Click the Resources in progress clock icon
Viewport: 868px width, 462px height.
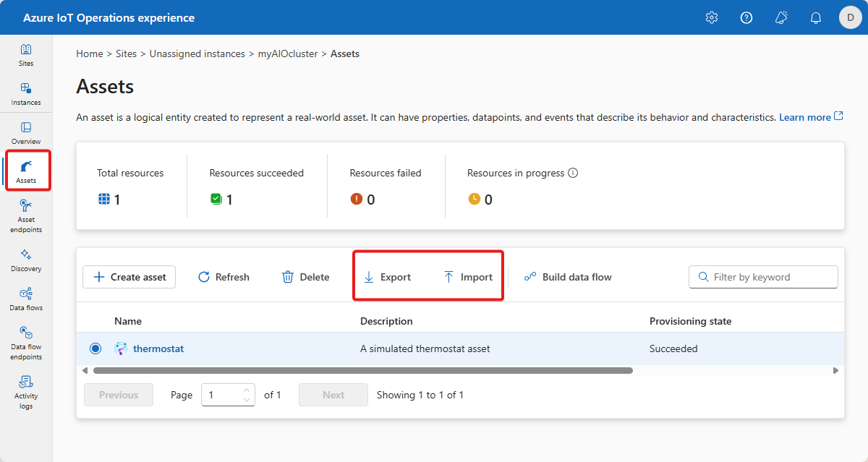[474, 199]
